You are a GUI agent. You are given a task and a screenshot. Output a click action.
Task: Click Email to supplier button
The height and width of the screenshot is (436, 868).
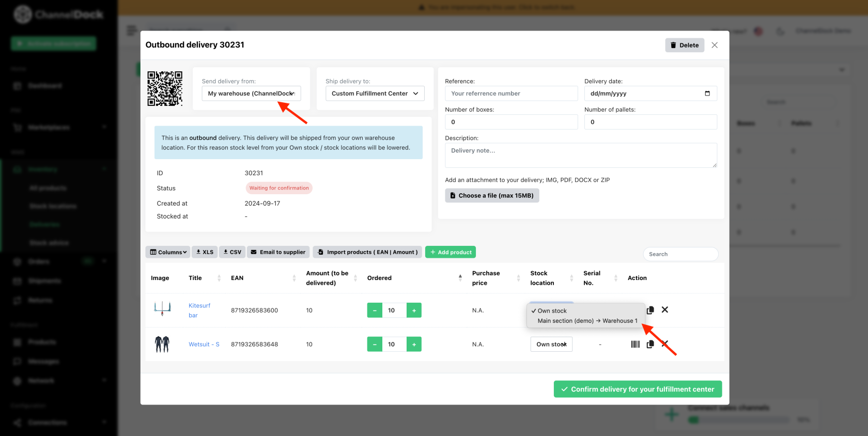click(278, 252)
